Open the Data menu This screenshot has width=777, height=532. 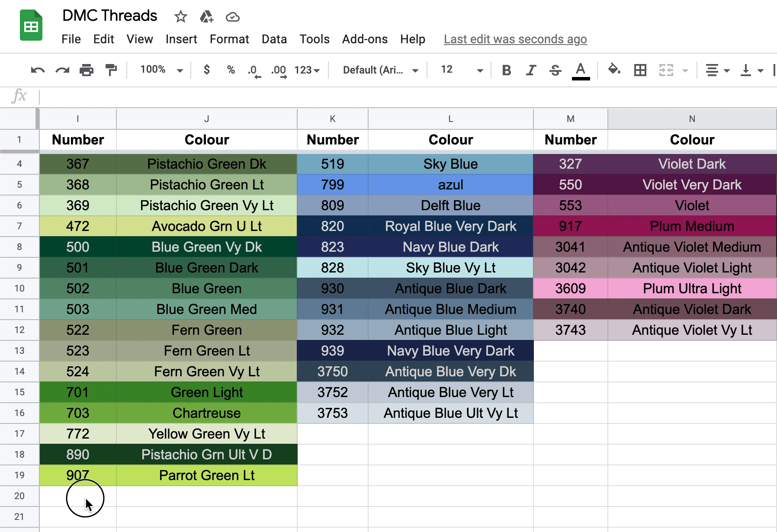(x=274, y=39)
